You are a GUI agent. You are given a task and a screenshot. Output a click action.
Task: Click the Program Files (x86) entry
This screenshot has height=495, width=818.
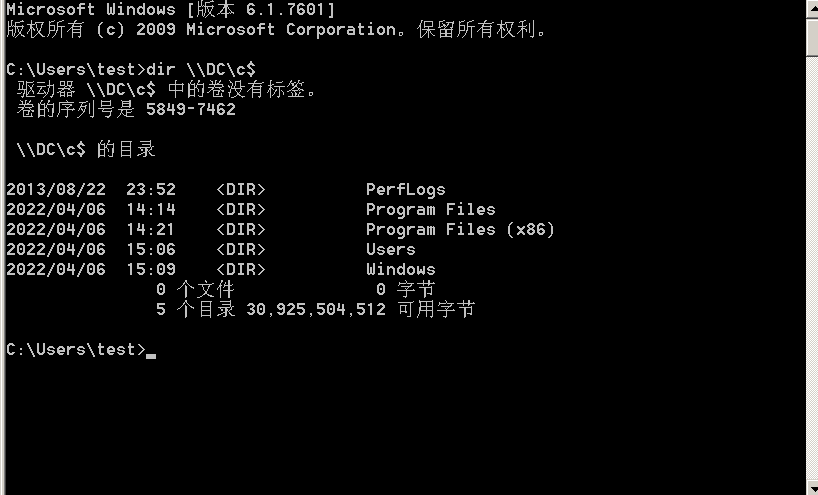pyautogui.click(x=460, y=230)
